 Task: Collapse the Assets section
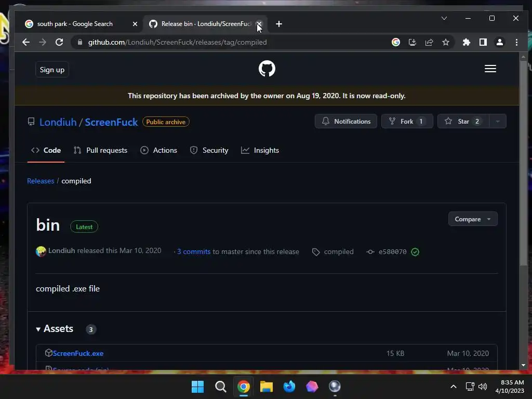(55, 329)
